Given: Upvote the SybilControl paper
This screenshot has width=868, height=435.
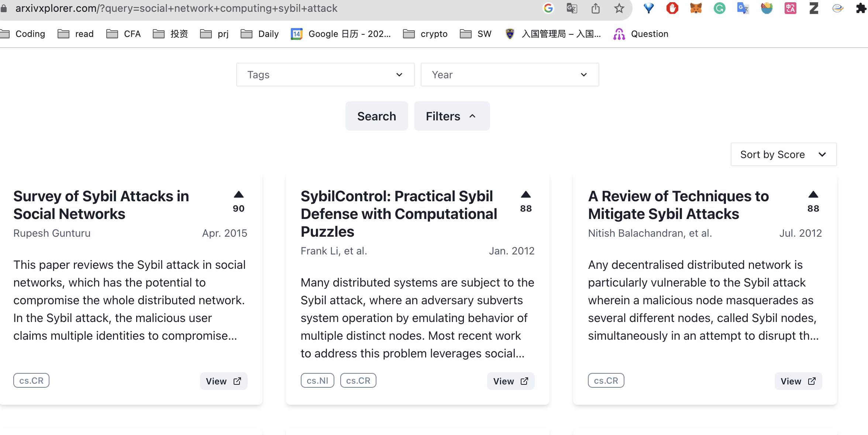Looking at the screenshot, I should 526,195.
